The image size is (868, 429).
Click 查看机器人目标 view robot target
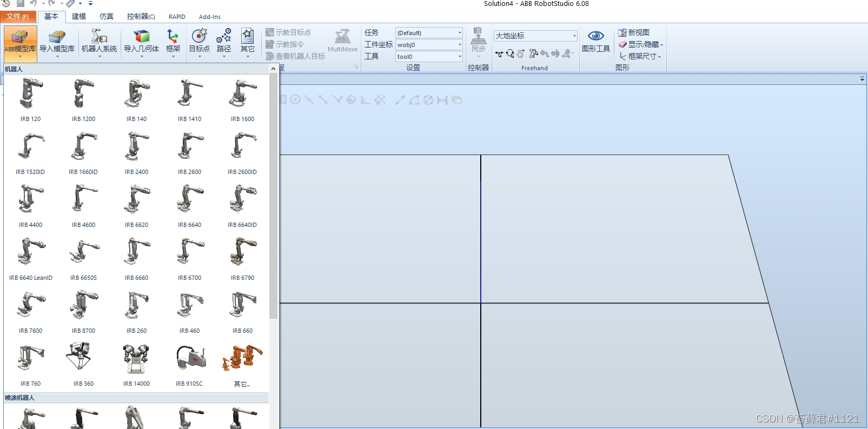(x=295, y=56)
